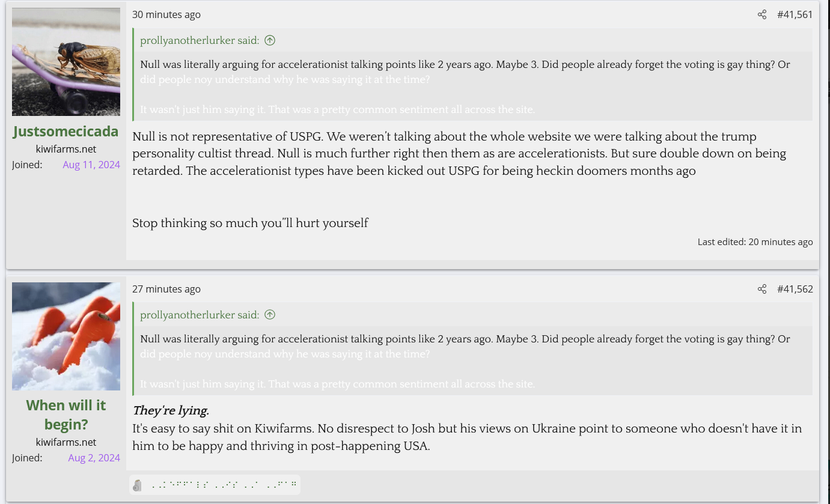Click the 'Aug 11, 2024' join date
Screen dimensions: 830x504
click(x=91, y=165)
